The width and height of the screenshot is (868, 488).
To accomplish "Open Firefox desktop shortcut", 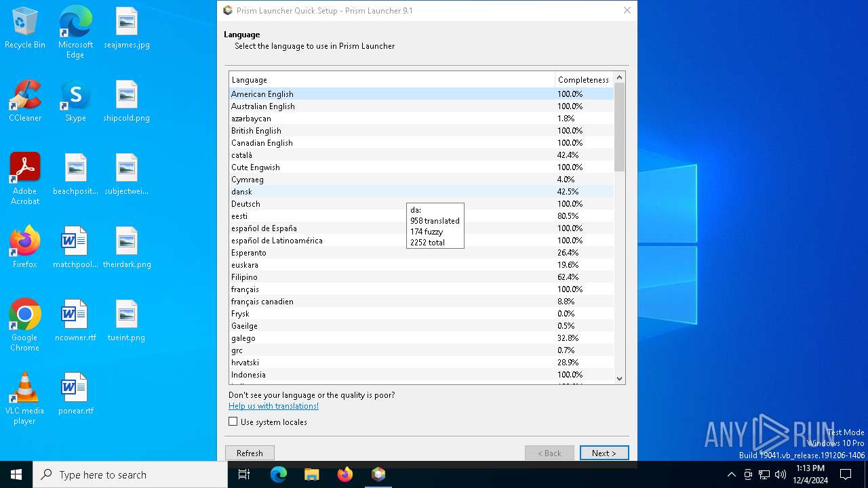I will click(x=25, y=248).
